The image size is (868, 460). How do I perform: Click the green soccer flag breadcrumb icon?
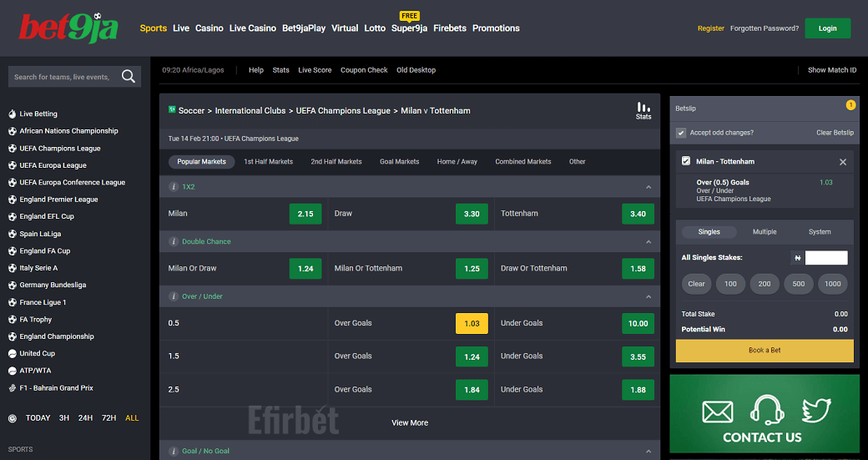point(172,109)
